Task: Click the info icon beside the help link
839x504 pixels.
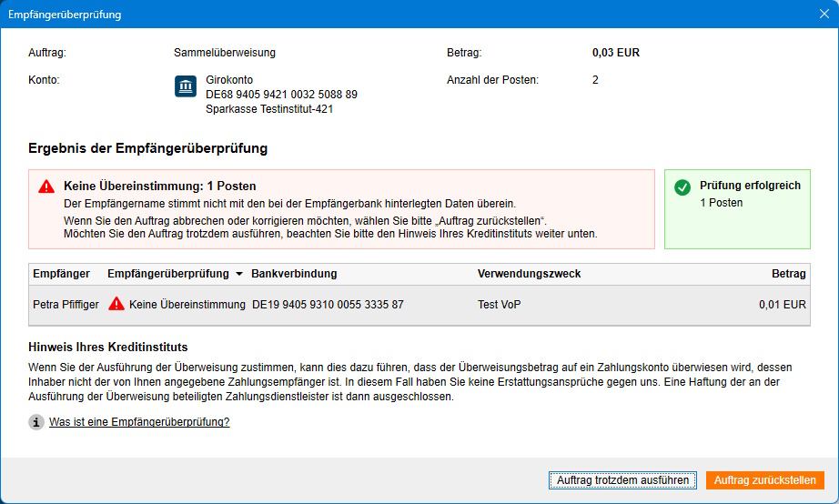Action: [x=36, y=422]
